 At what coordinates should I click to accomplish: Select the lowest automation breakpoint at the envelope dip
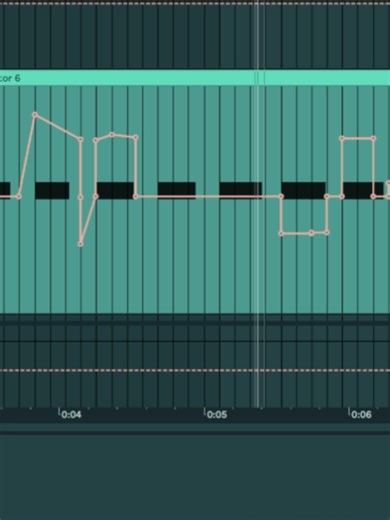[80, 244]
